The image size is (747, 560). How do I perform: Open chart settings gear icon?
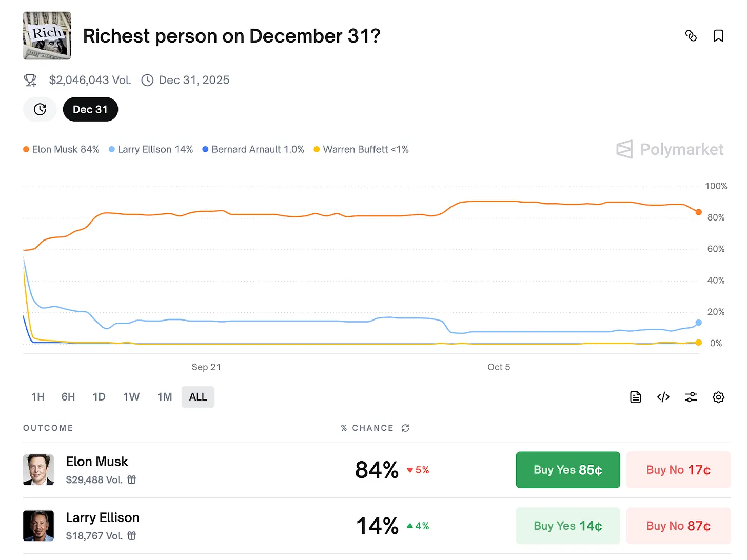718,397
